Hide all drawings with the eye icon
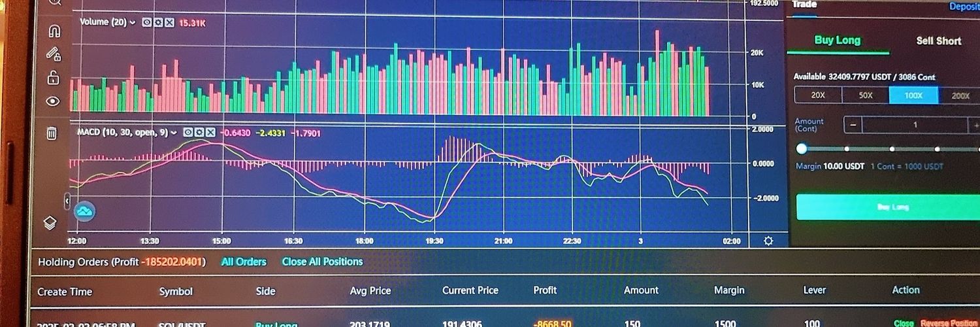Image resolution: width=980 pixels, height=327 pixels. click(x=53, y=101)
